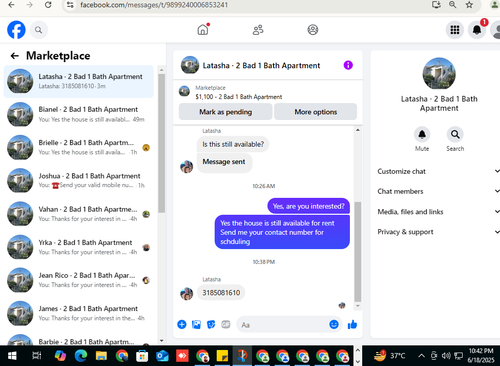Screen dimensions: 500x366
Task: Open the Facebook search magnifier
Action: click(39, 30)
